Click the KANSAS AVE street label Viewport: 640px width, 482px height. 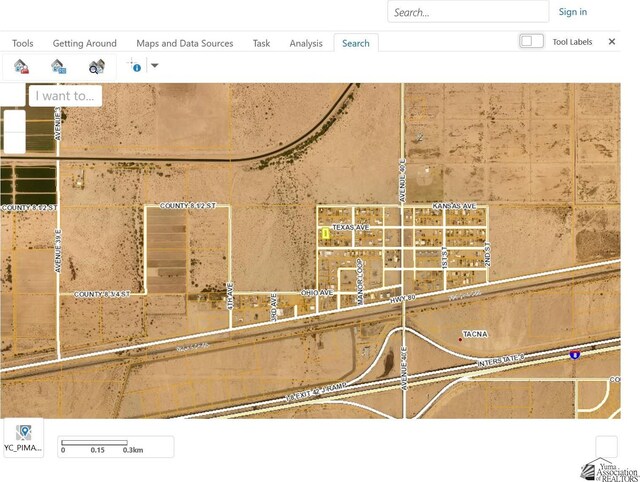tap(454, 206)
